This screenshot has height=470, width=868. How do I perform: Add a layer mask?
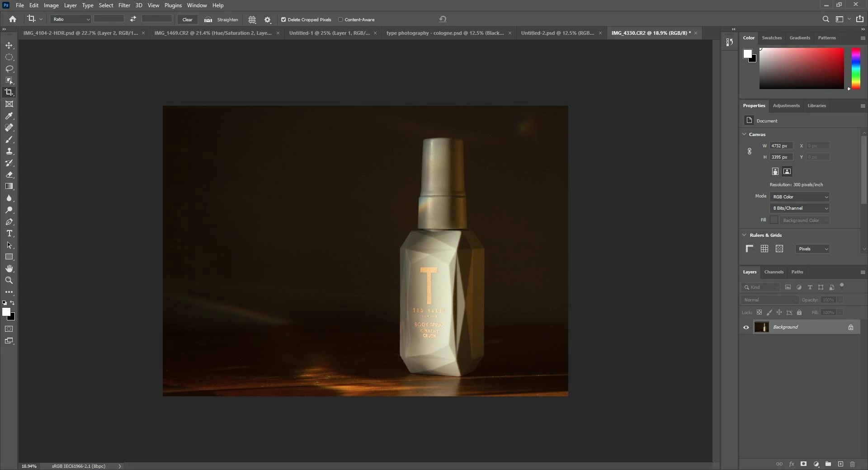(803, 464)
